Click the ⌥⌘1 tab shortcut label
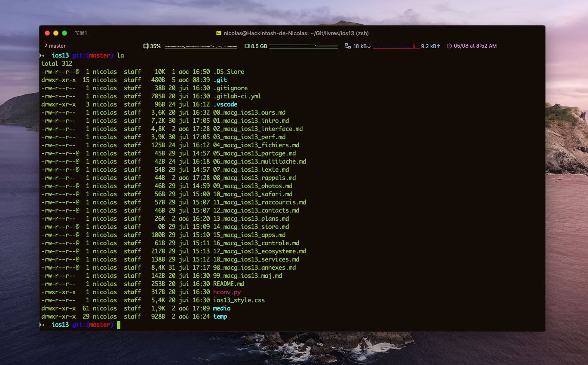 pyautogui.click(x=81, y=33)
